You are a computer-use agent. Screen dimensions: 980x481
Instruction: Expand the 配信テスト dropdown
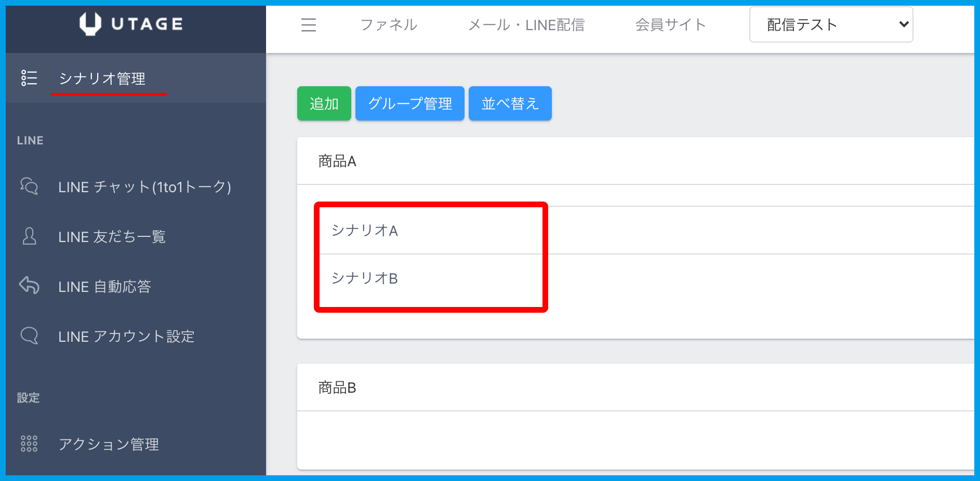tap(830, 24)
